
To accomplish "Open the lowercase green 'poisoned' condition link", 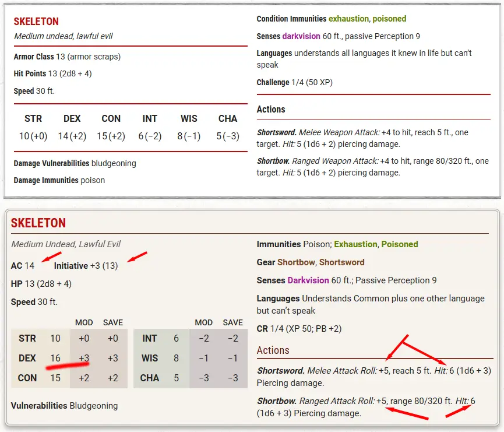I will pos(389,19).
